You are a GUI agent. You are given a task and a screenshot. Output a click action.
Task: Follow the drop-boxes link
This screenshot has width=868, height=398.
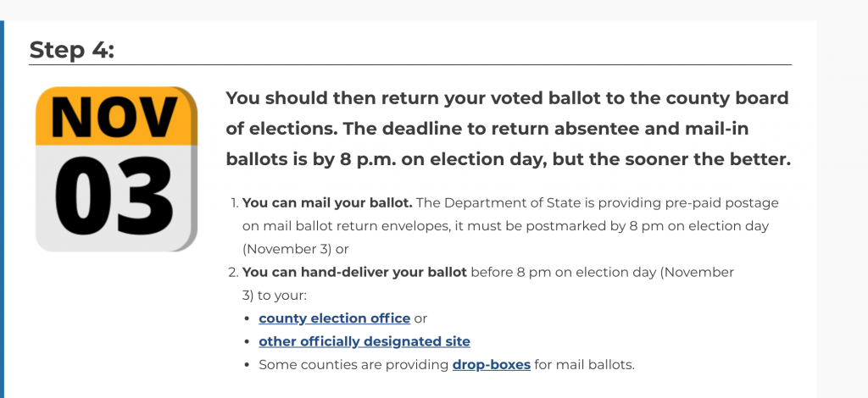pos(492,365)
